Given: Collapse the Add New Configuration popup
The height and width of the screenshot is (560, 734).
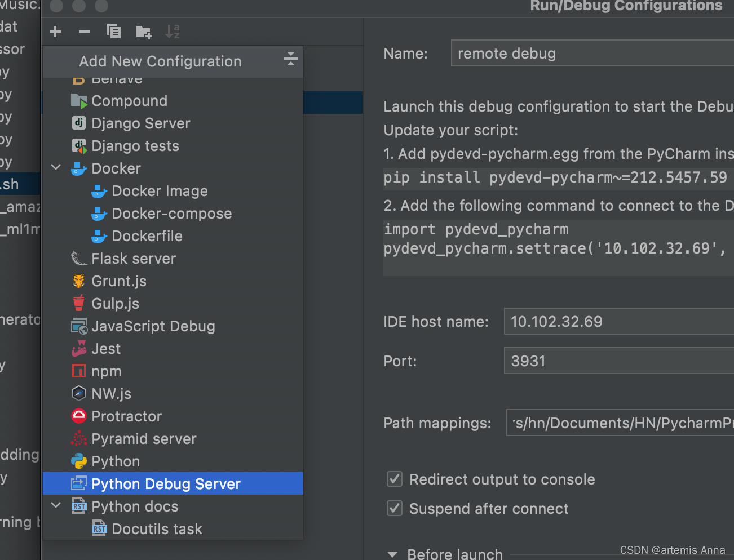Looking at the screenshot, I should [x=290, y=58].
